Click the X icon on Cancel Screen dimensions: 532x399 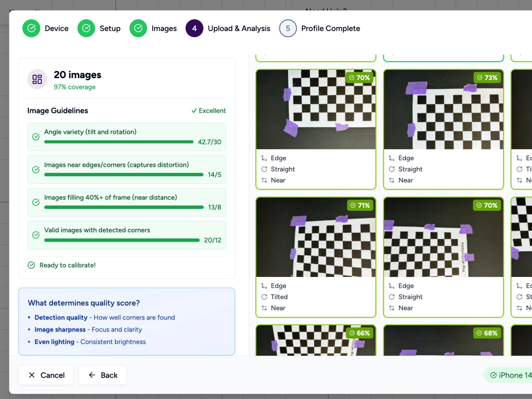(32, 375)
